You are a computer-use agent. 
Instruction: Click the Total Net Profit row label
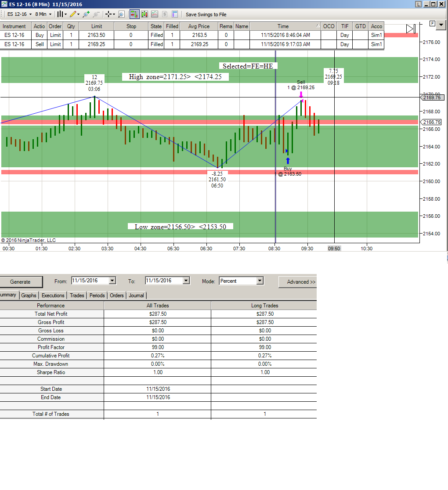[x=51, y=314]
